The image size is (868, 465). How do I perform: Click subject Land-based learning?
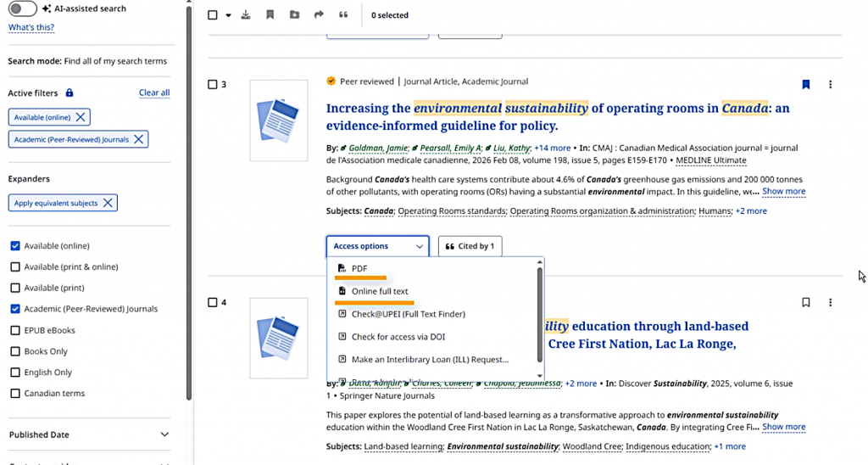click(x=404, y=446)
